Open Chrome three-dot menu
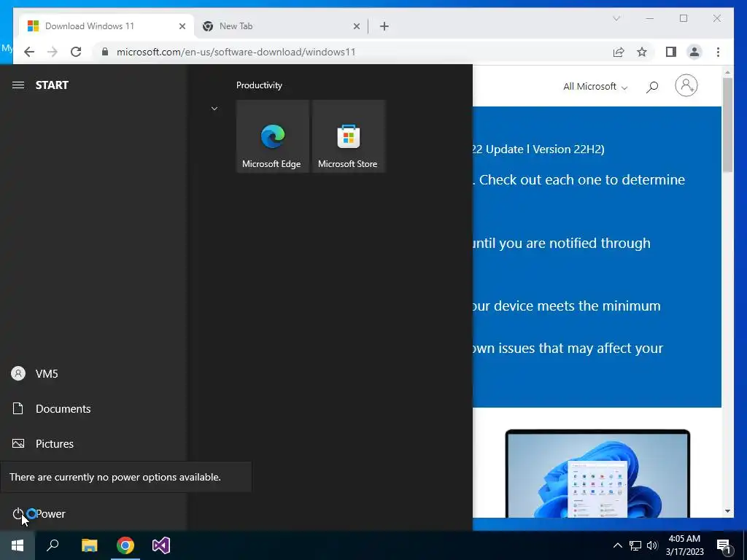The image size is (747, 560). [718, 52]
